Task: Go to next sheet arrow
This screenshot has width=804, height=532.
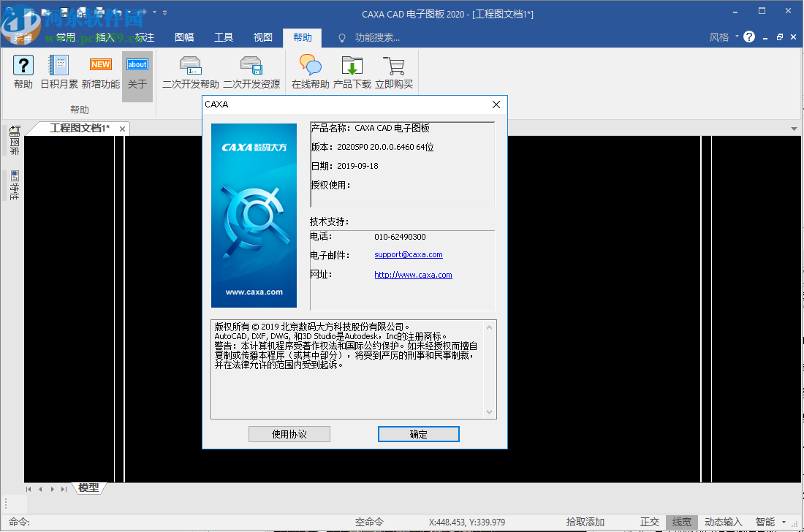Action: [53, 489]
